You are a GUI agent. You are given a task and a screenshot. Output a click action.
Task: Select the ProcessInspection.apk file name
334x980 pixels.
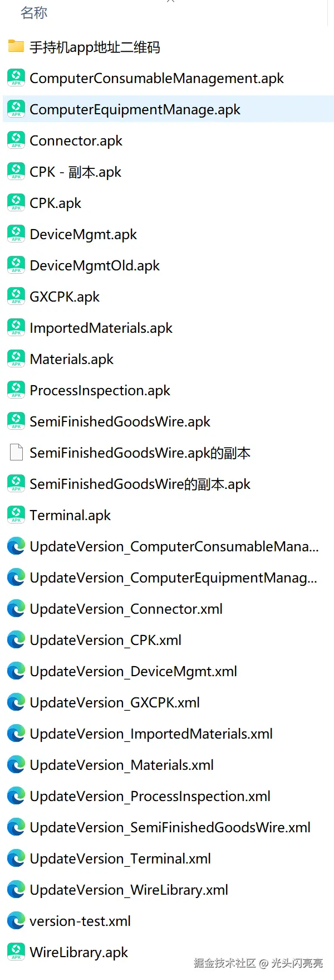point(100,390)
